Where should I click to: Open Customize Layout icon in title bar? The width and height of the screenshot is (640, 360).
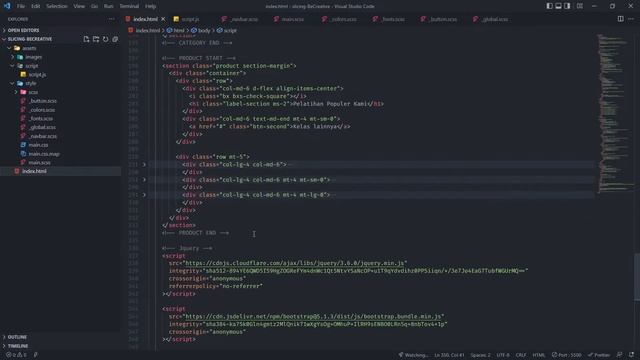click(x=580, y=6)
